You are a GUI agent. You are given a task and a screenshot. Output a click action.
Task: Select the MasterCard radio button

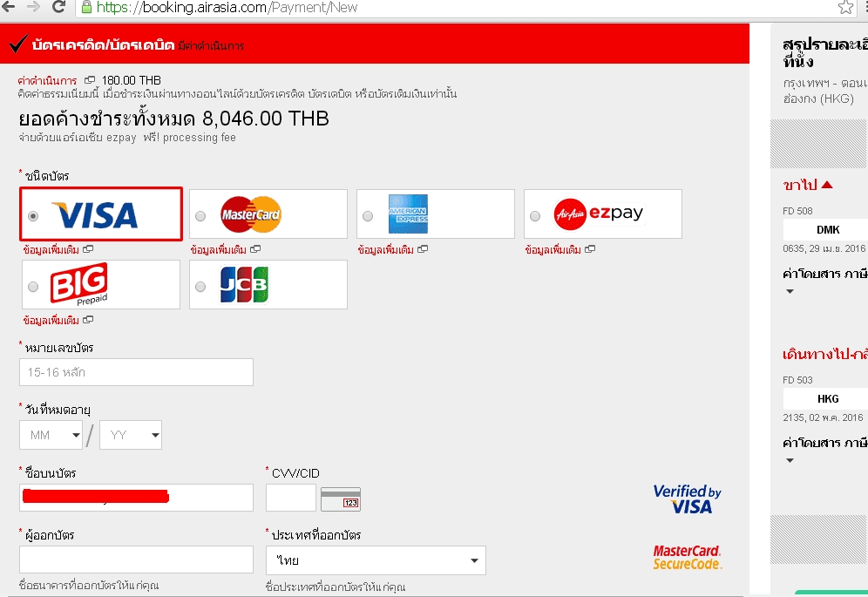click(x=200, y=216)
